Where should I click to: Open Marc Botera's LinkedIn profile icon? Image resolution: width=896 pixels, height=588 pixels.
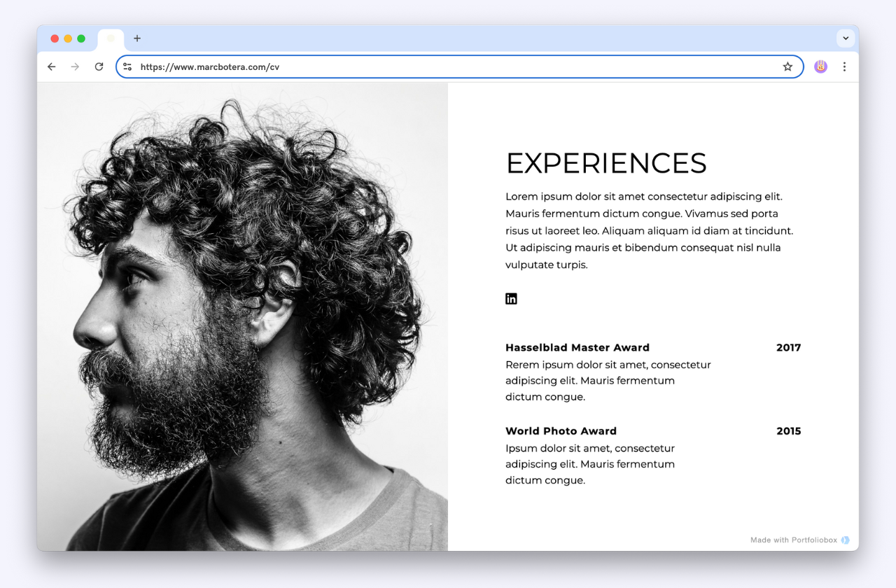[511, 298]
